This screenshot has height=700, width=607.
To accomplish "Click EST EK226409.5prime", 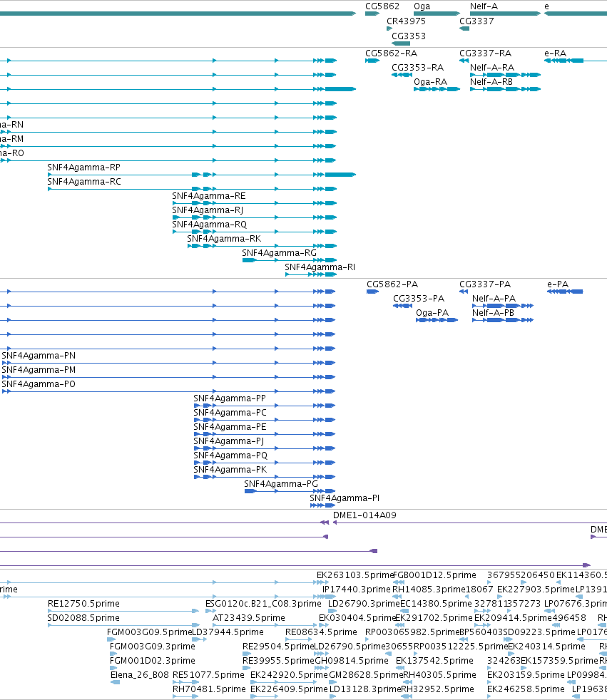I will coord(289,690).
